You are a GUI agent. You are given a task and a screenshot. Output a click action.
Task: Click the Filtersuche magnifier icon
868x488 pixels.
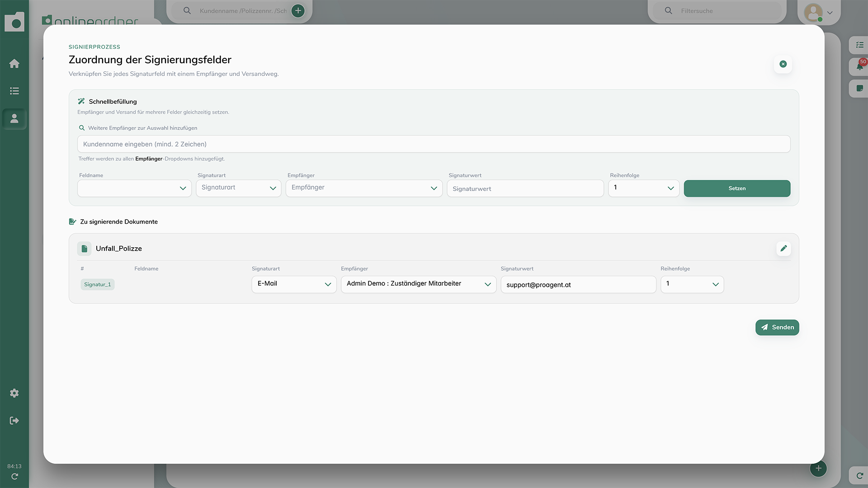click(x=668, y=10)
